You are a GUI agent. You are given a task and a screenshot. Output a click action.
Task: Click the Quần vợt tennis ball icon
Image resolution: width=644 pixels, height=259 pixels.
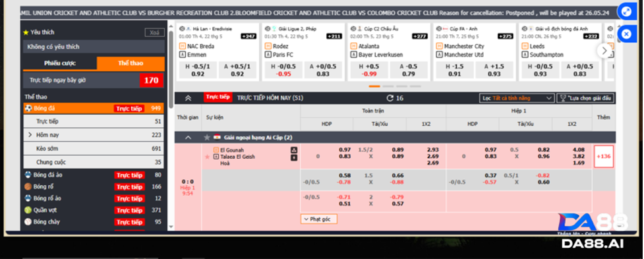tap(28, 210)
